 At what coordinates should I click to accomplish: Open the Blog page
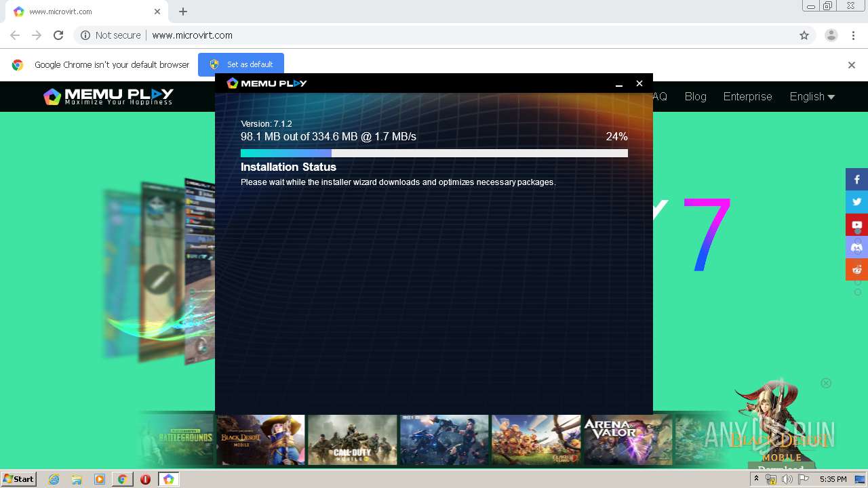[x=695, y=96]
